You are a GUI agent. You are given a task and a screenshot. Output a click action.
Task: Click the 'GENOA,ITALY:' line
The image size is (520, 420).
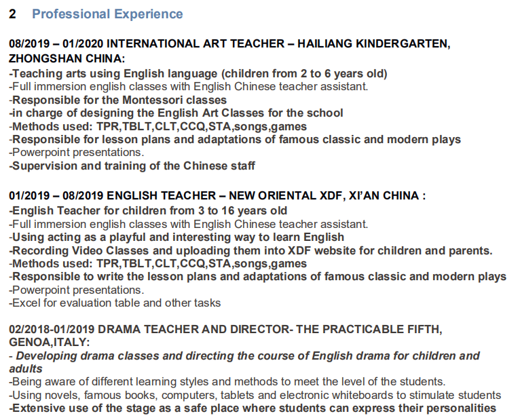(x=49, y=343)
